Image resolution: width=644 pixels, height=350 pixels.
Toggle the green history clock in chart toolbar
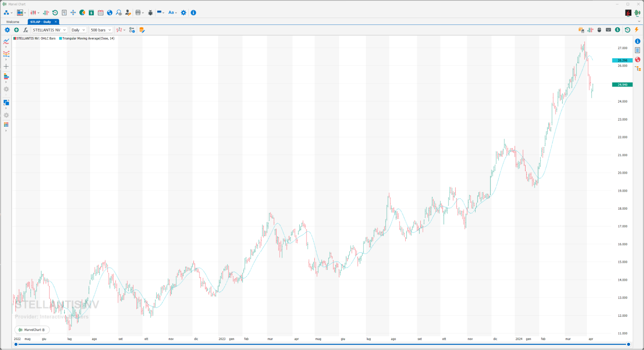pyautogui.click(x=627, y=30)
